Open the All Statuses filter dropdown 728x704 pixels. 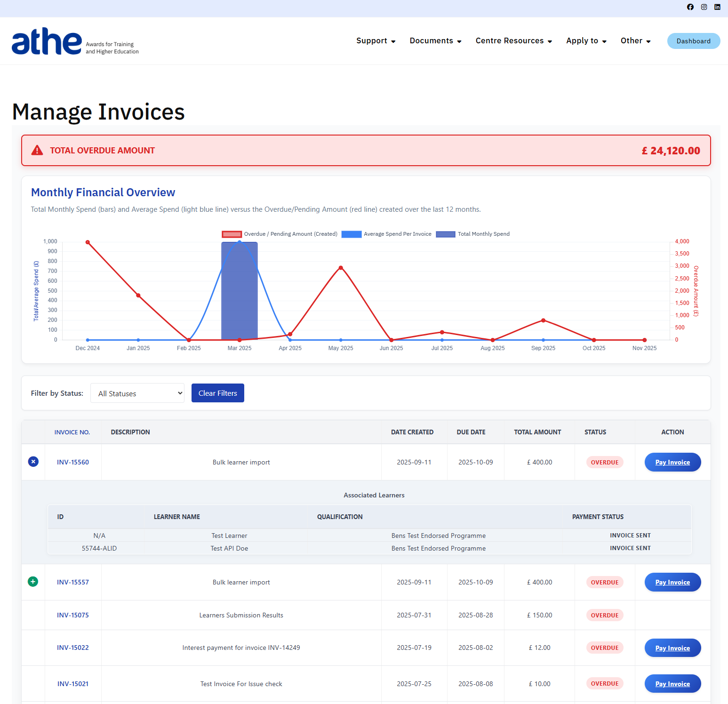[x=137, y=393]
